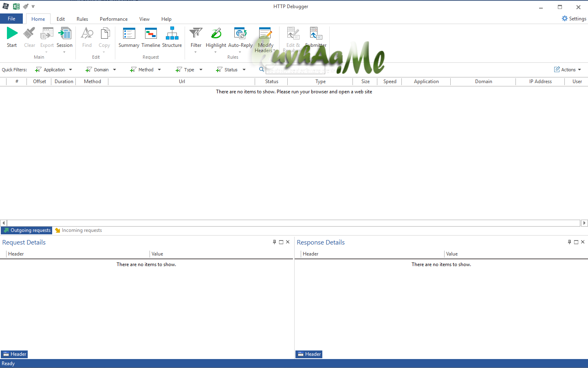Switch to the Help ribbon tab

click(166, 19)
